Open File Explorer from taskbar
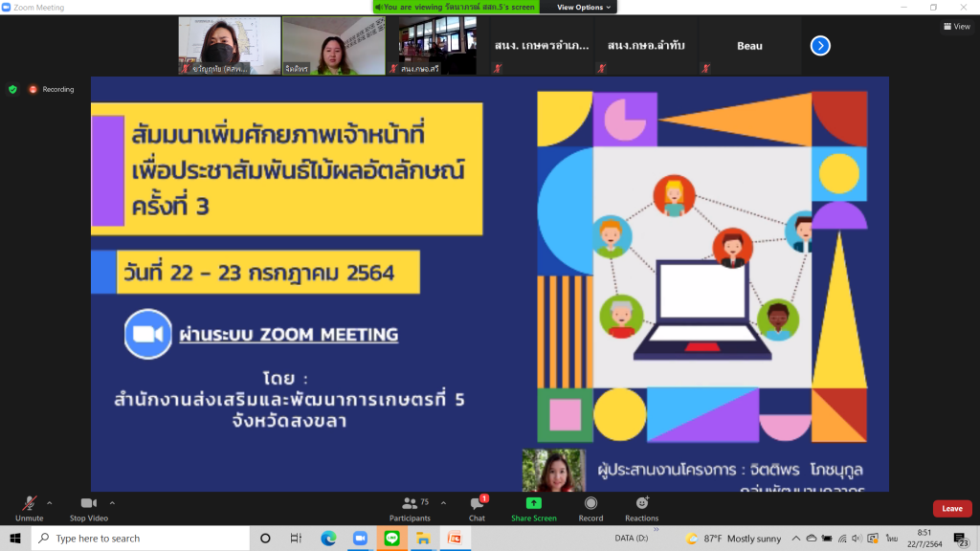The height and width of the screenshot is (551, 980). point(423,538)
